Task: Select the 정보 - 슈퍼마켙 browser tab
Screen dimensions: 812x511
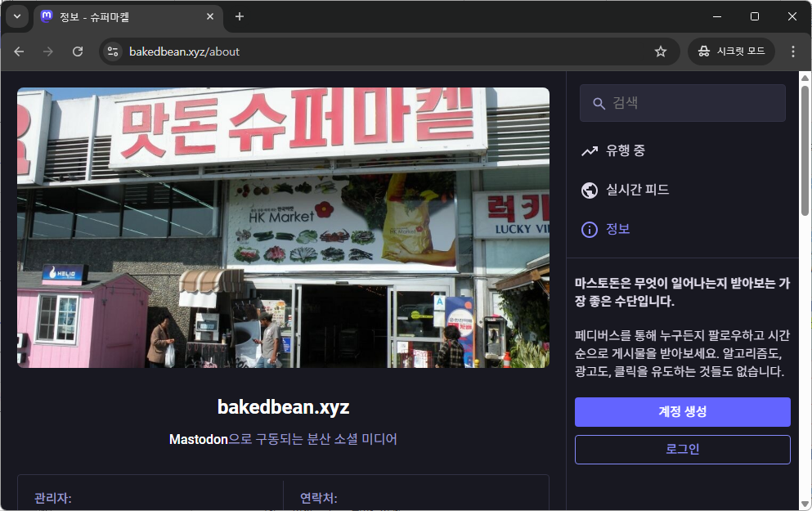Action: (123, 16)
